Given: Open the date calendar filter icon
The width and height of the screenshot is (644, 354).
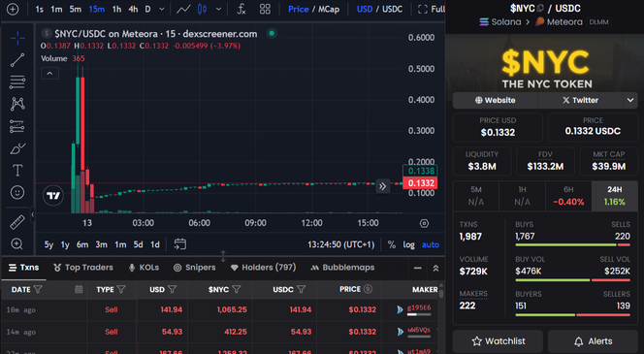Looking at the screenshot, I should pyautogui.click(x=79, y=290).
